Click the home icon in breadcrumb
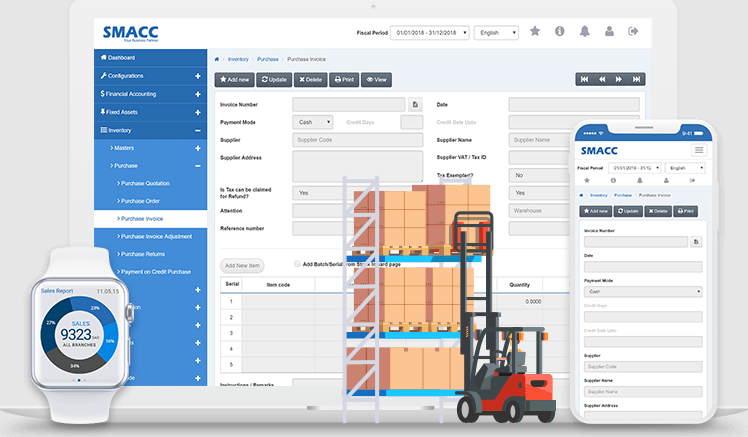This screenshot has width=748, height=437. (x=217, y=59)
